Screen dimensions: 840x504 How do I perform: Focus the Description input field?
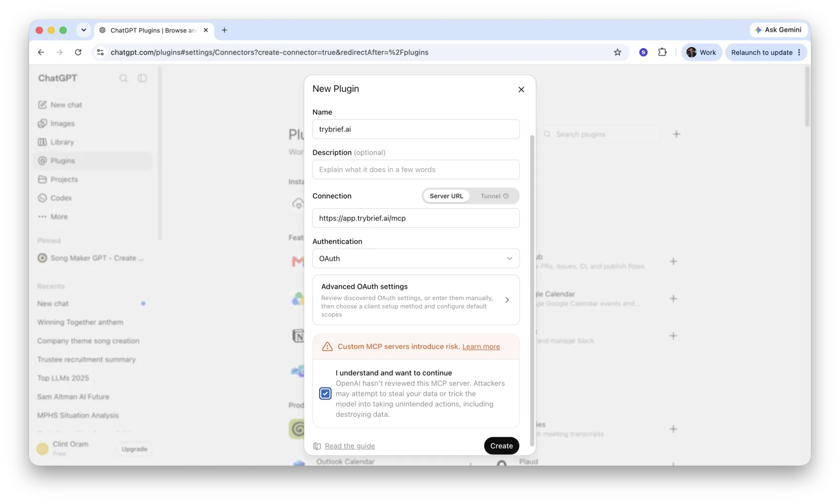point(416,170)
